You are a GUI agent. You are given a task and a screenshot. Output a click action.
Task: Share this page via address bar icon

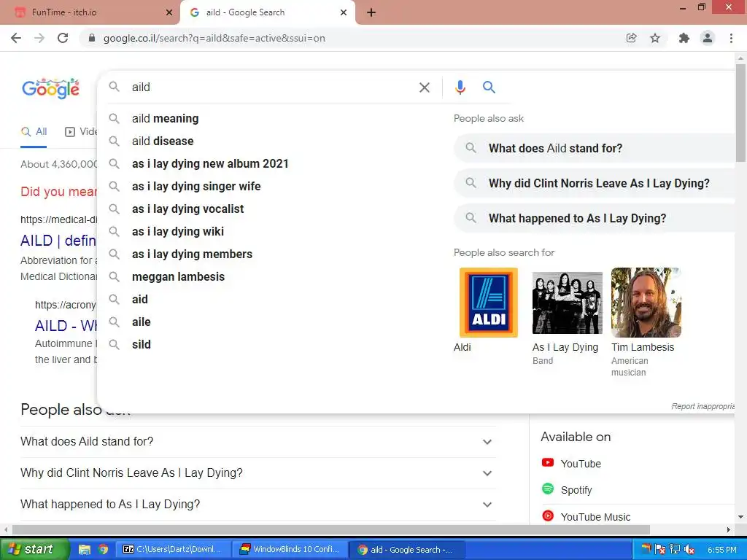point(631,38)
